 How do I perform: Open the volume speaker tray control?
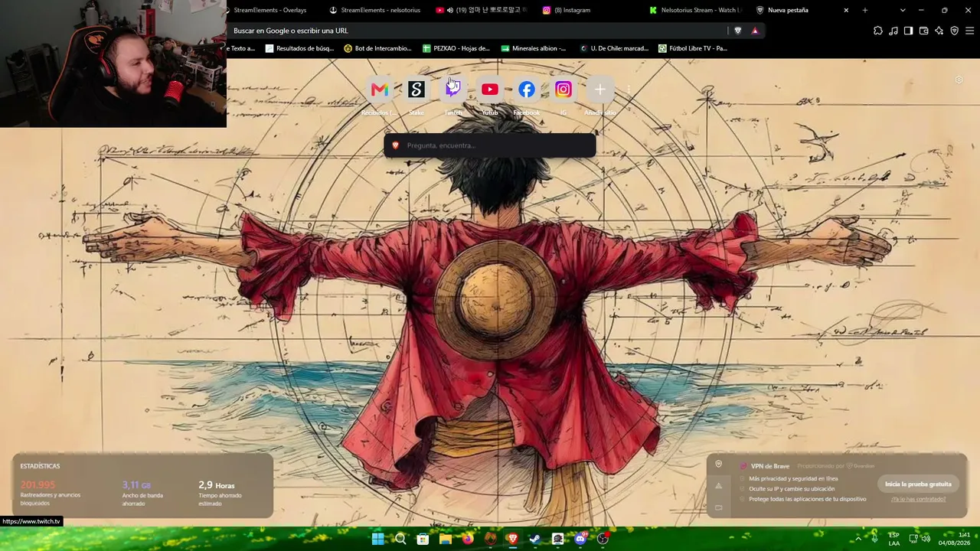point(926,539)
